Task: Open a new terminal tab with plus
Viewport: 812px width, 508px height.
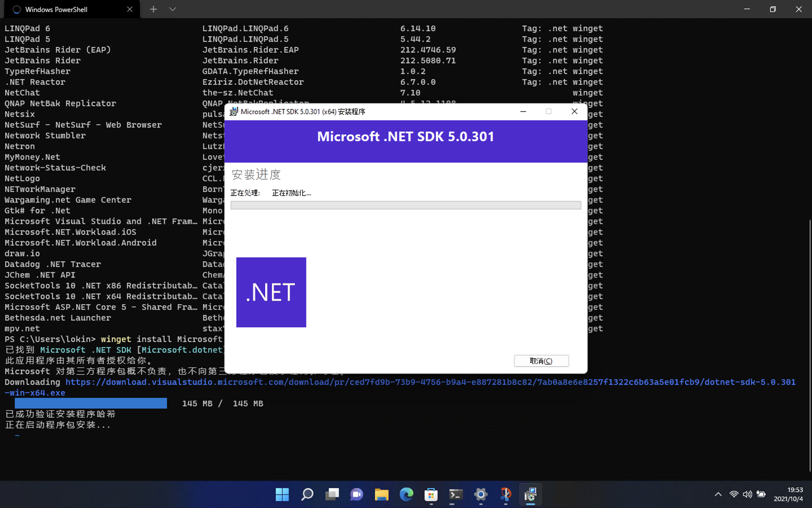Action: coord(153,9)
